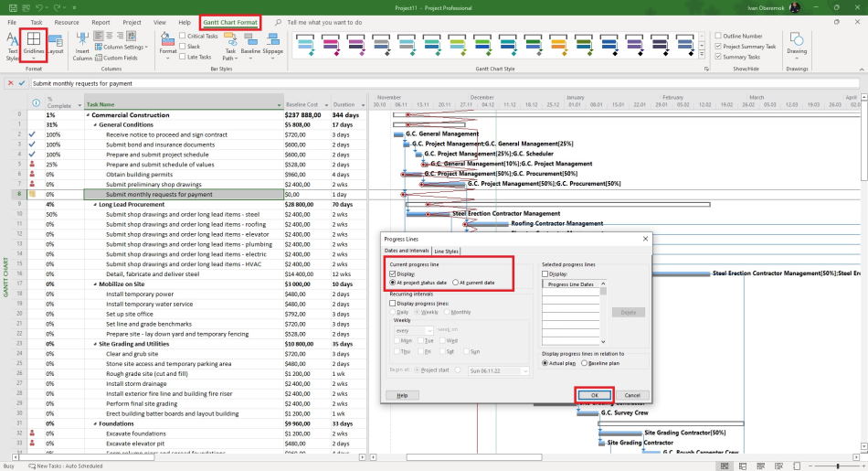Switch to Gantt Chart view in status bar
The height and width of the screenshot is (471, 868).
[724, 466]
